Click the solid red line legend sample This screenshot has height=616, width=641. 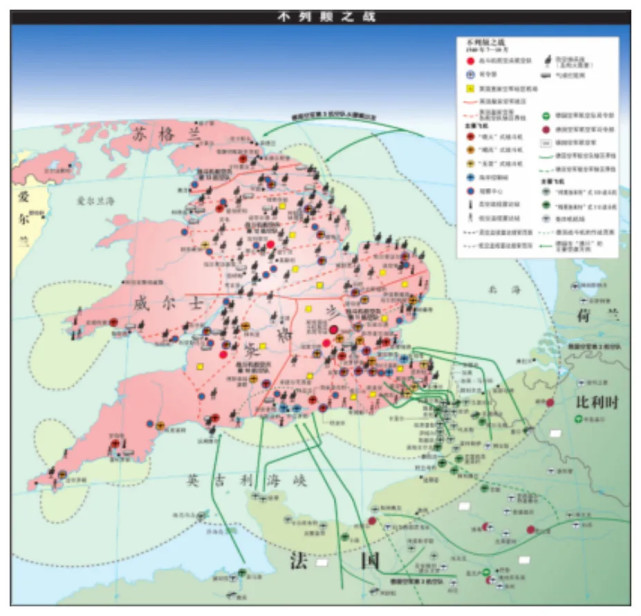point(470,102)
